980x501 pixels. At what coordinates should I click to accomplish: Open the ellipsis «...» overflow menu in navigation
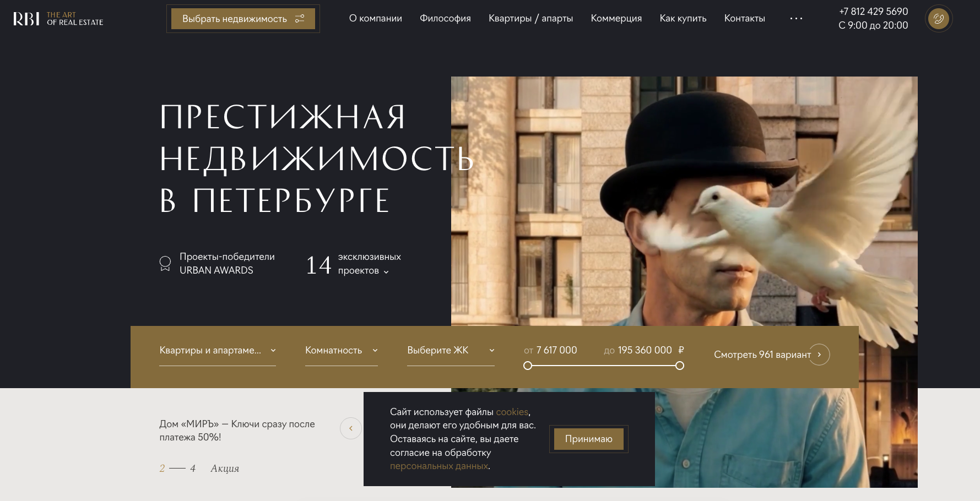(795, 18)
